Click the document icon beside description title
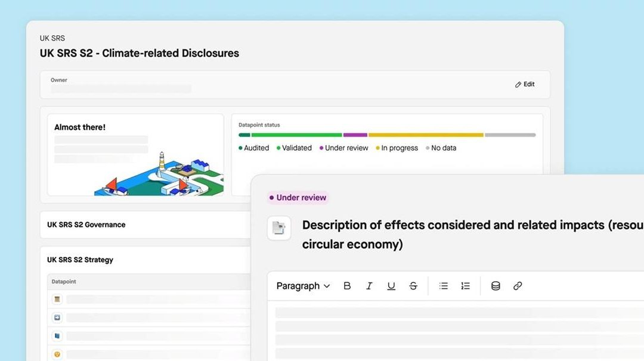Image resolution: width=644 pixels, height=361 pixels. pos(279,228)
